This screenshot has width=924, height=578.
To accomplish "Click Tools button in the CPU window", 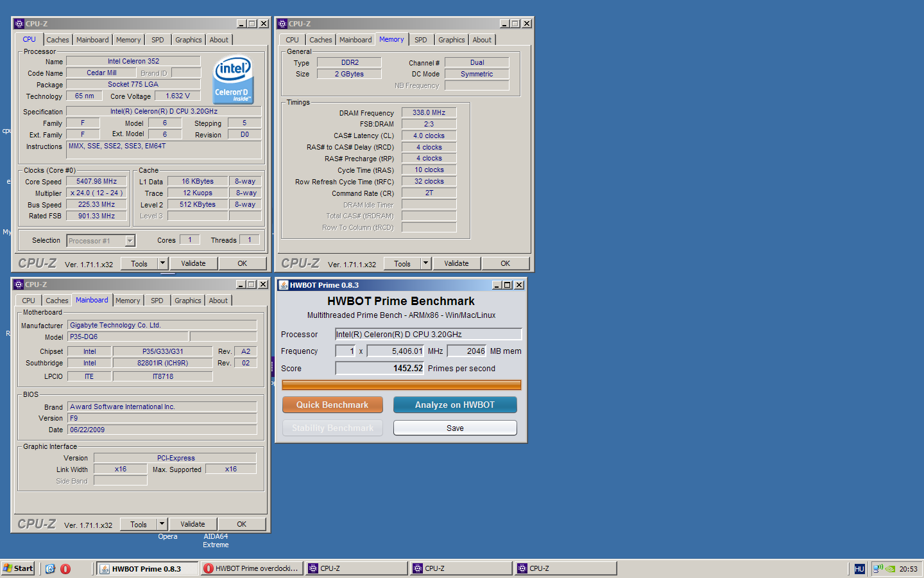I will [139, 263].
